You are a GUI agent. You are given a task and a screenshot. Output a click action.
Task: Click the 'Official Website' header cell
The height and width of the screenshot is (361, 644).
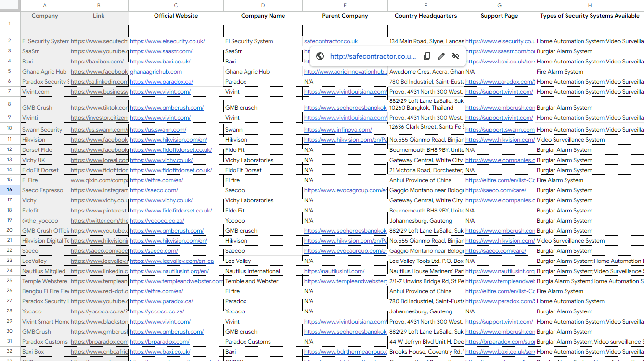coord(176,23)
